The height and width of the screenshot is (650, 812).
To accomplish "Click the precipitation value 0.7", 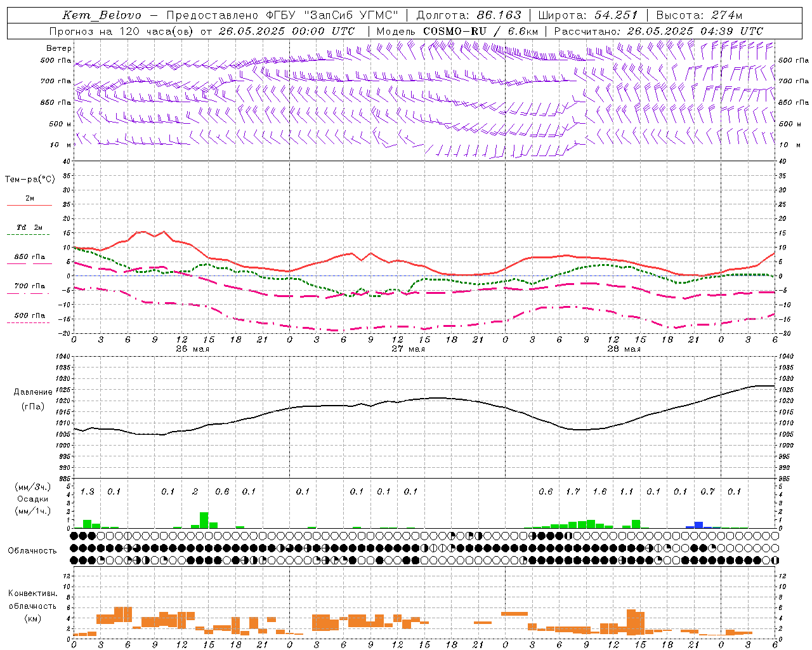I will click(x=707, y=491).
